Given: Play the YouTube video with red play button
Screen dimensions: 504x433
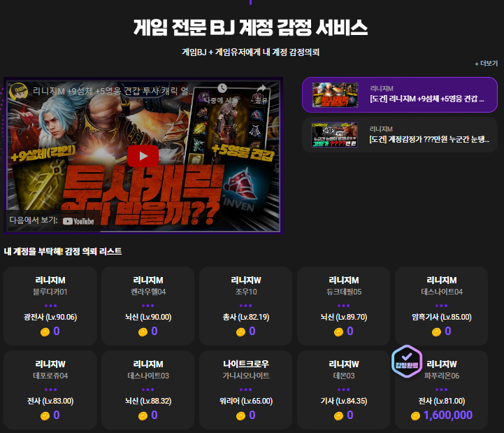Looking at the screenshot, I should pos(143,156).
